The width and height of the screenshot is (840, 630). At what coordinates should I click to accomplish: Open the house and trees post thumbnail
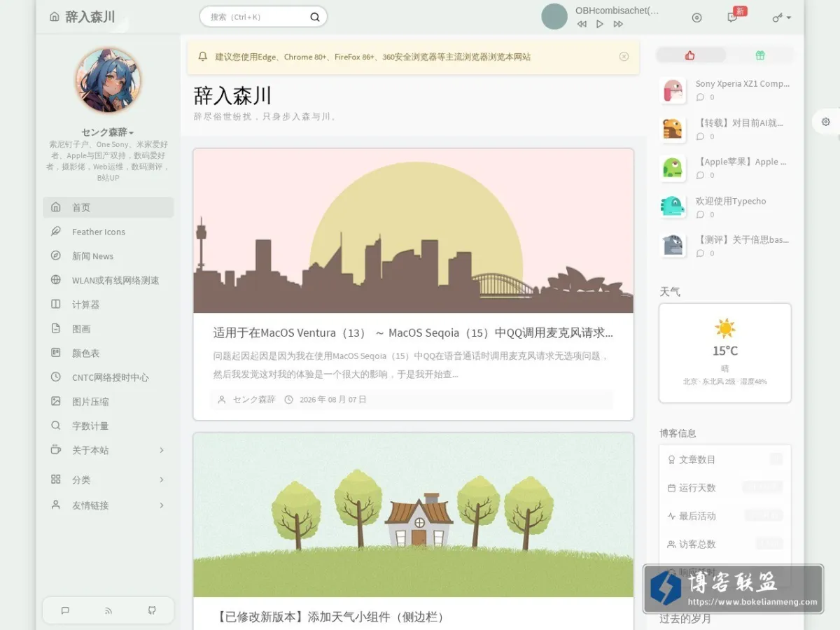[x=414, y=515]
